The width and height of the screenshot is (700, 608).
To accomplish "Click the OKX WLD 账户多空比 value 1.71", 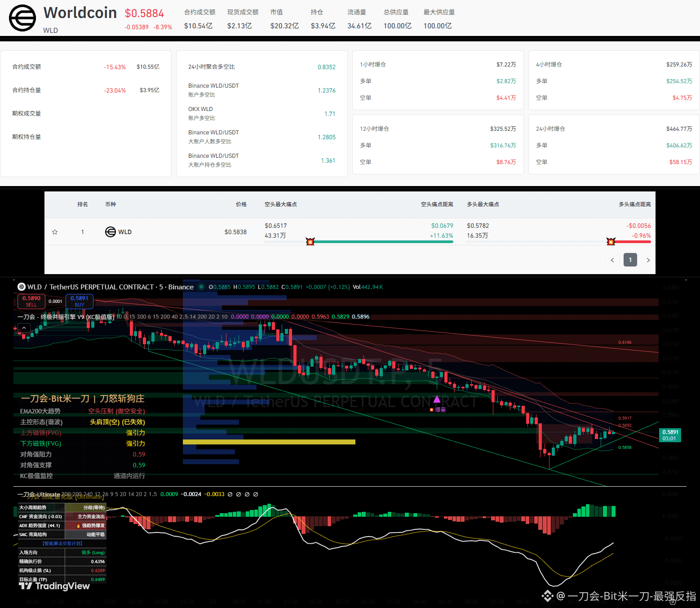I will [330, 114].
